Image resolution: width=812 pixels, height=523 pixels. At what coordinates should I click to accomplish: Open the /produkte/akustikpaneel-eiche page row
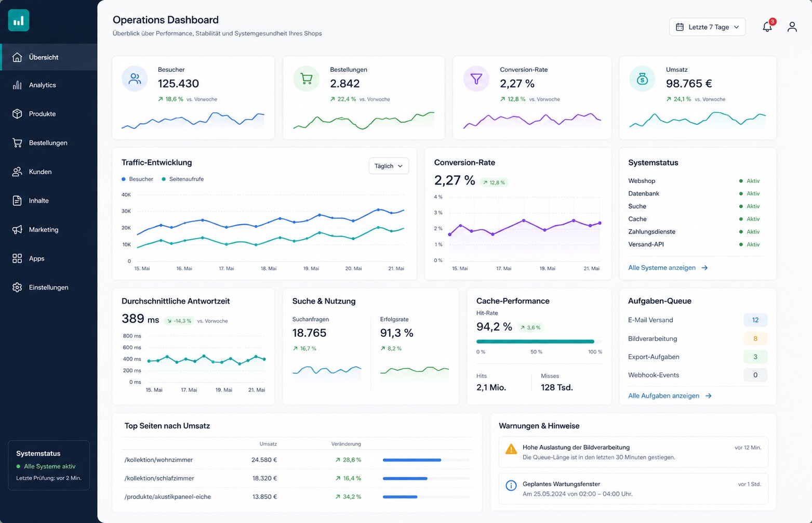pos(297,497)
